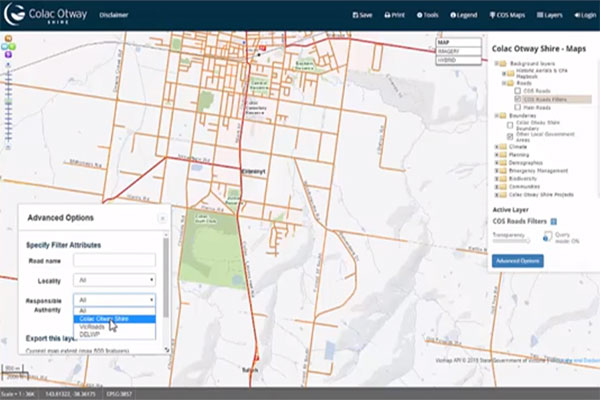
Task: Click the blue round map tool button
Action: [x=5, y=47]
